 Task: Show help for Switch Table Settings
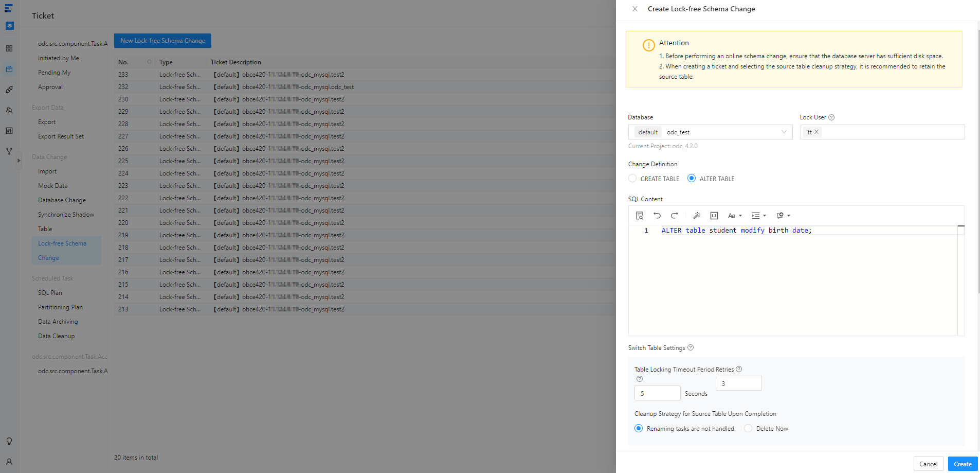click(x=691, y=348)
